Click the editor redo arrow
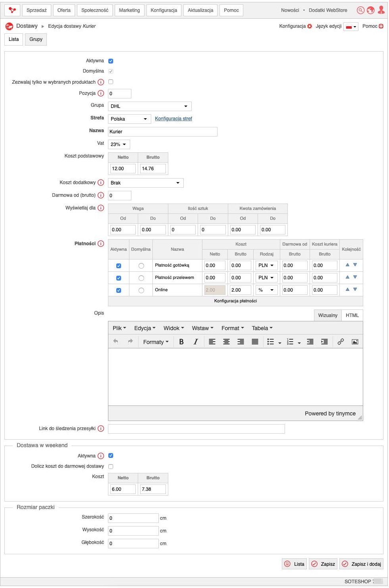This screenshot has height=588, width=389. point(130,341)
